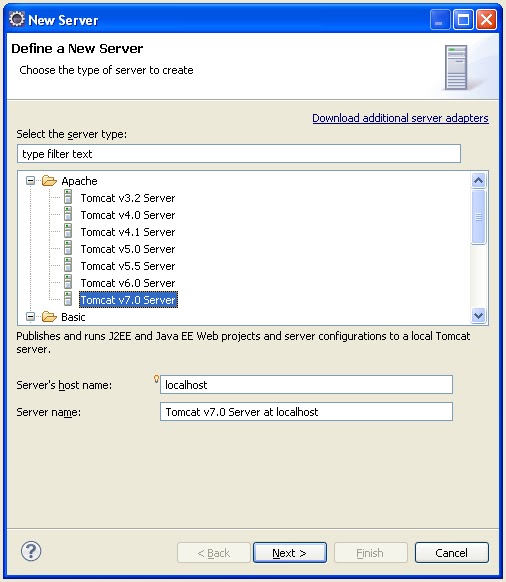Select Tomcat v5.0 Server text
This screenshot has height=582, width=506.
(128, 249)
